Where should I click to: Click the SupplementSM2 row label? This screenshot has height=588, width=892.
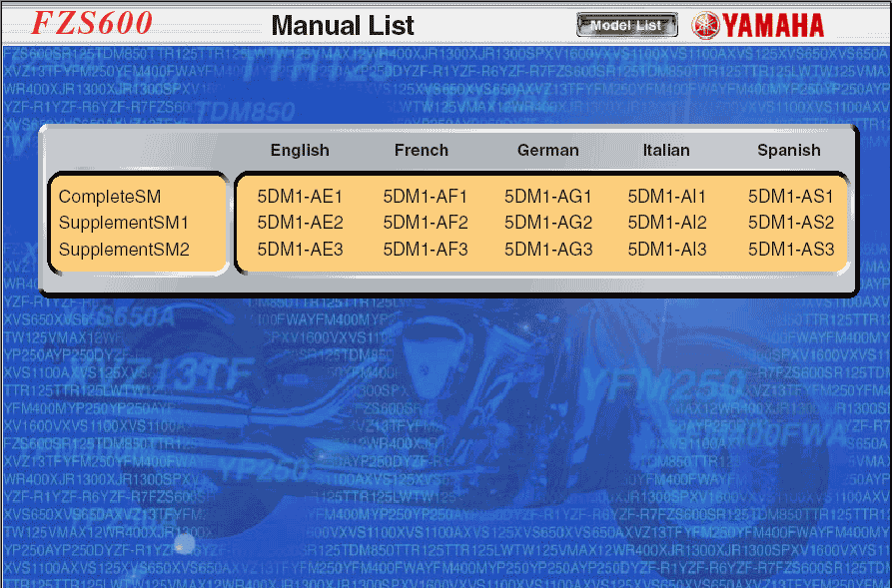[x=124, y=249]
